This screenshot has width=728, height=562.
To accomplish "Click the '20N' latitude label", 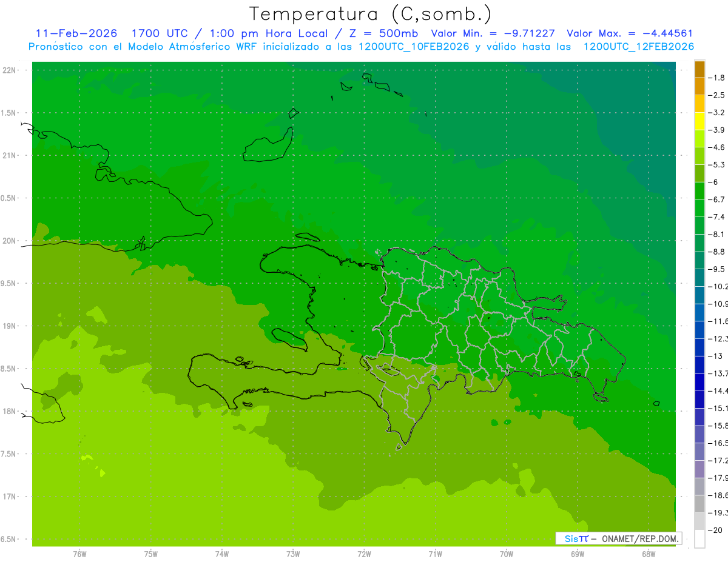I will pos(10,241).
